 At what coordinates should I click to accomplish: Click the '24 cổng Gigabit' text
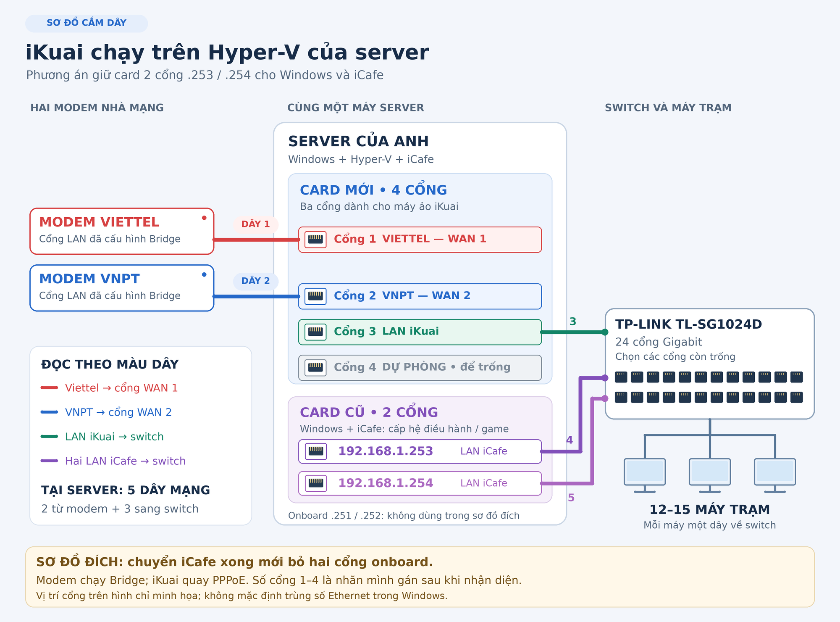(659, 342)
